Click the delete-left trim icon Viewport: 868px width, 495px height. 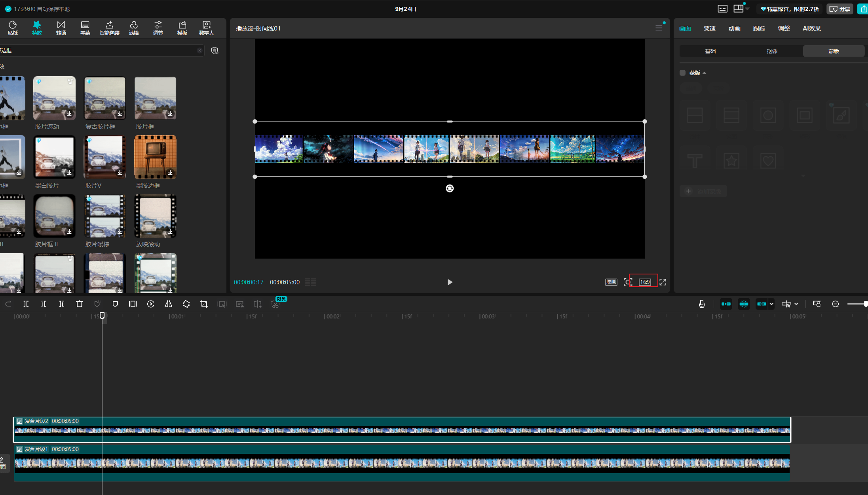click(x=44, y=304)
